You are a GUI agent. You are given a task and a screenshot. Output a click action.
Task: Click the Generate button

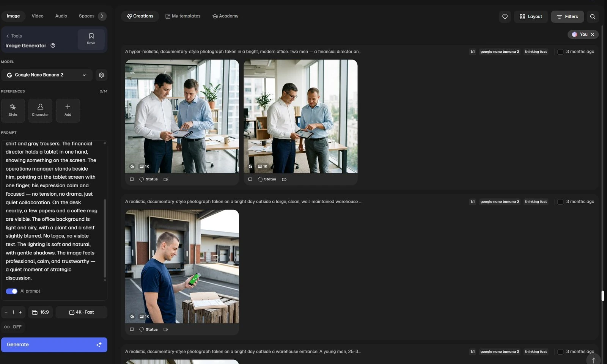[x=54, y=345]
